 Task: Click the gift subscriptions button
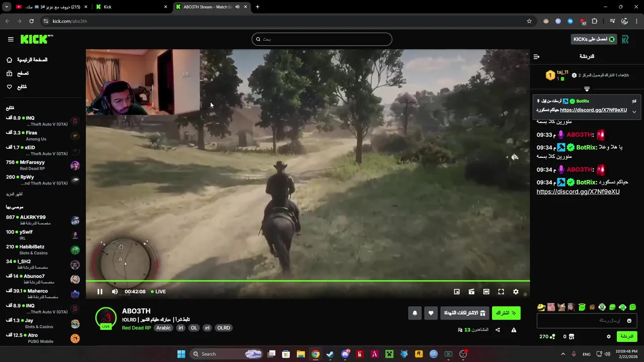(465, 313)
